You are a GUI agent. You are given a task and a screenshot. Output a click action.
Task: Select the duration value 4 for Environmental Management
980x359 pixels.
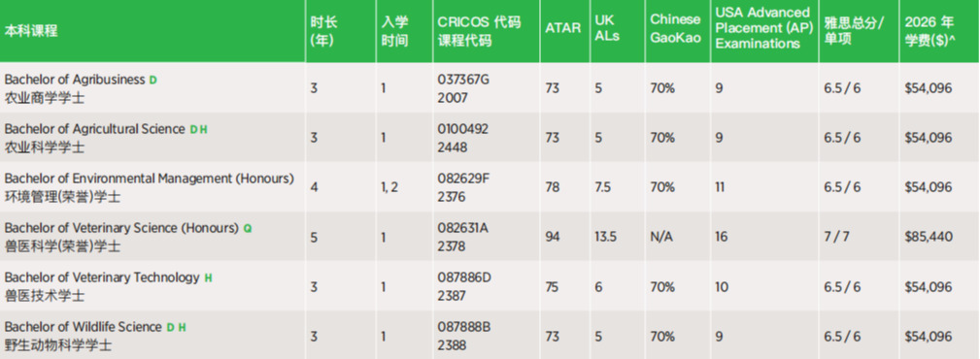tap(315, 187)
